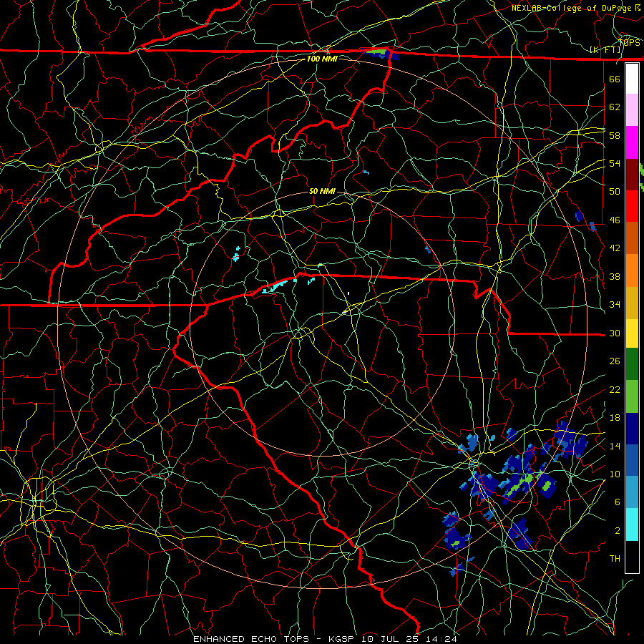Click the magenta legend swatch
644x644 pixels.
632,142
